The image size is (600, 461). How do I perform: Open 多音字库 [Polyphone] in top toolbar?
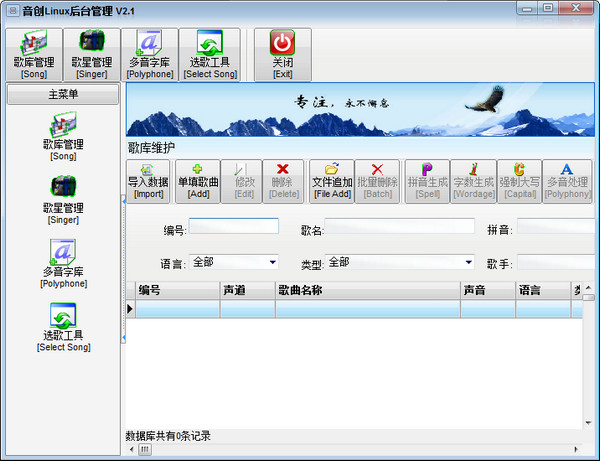tap(150, 54)
